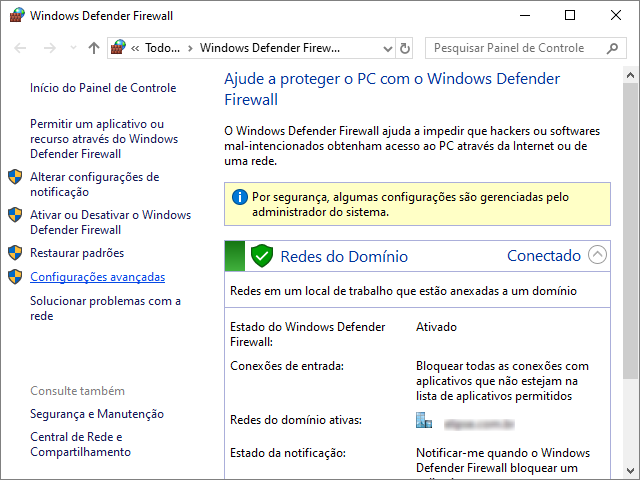The height and width of the screenshot is (480, 640).
Task: Open Alterar configurações de notificação
Action: [94, 184]
